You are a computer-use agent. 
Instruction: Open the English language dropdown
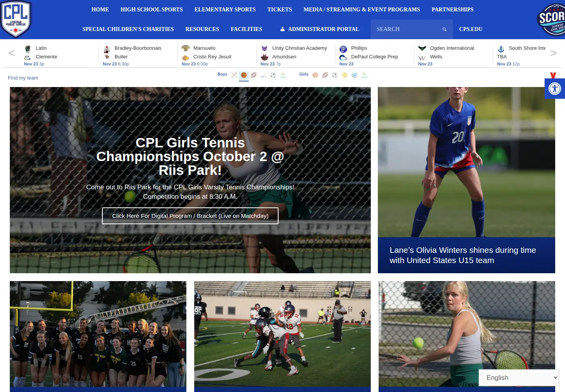519,377
